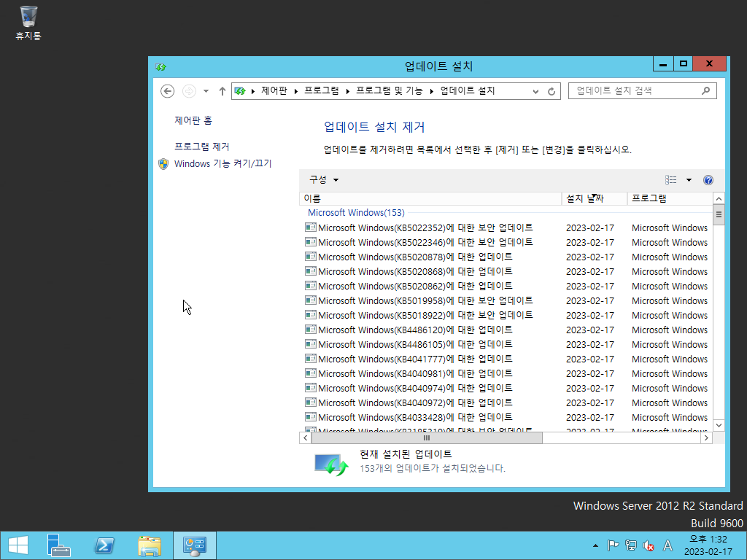This screenshot has width=747, height=560.
Task: Launch Server Manager from taskbar
Action: [58, 545]
